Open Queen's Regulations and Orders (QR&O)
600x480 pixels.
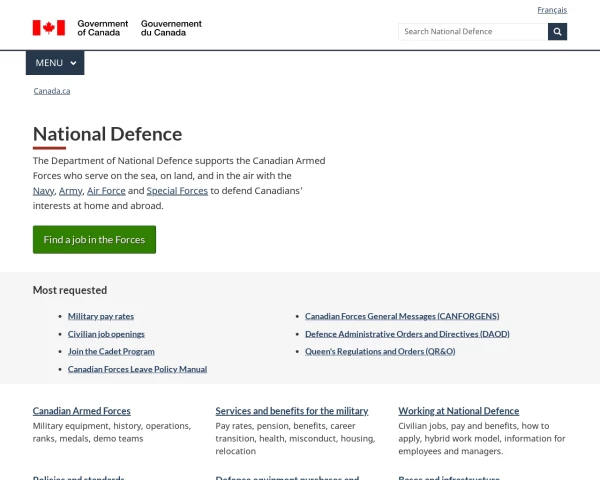click(380, 351)
